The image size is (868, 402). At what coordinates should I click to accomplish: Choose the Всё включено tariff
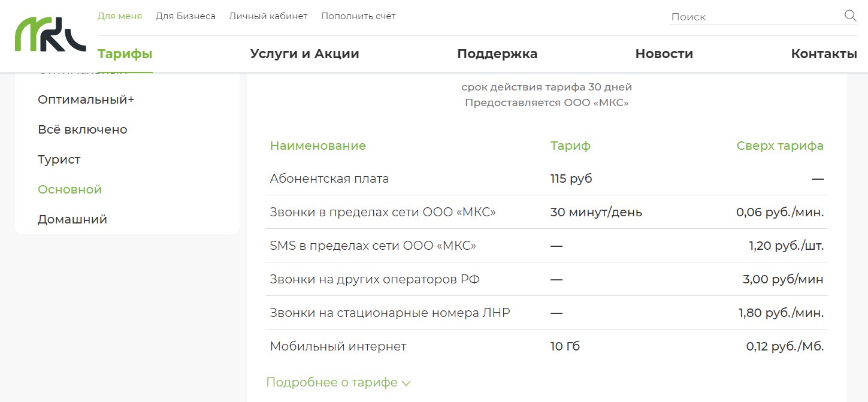tap(83, 129)
